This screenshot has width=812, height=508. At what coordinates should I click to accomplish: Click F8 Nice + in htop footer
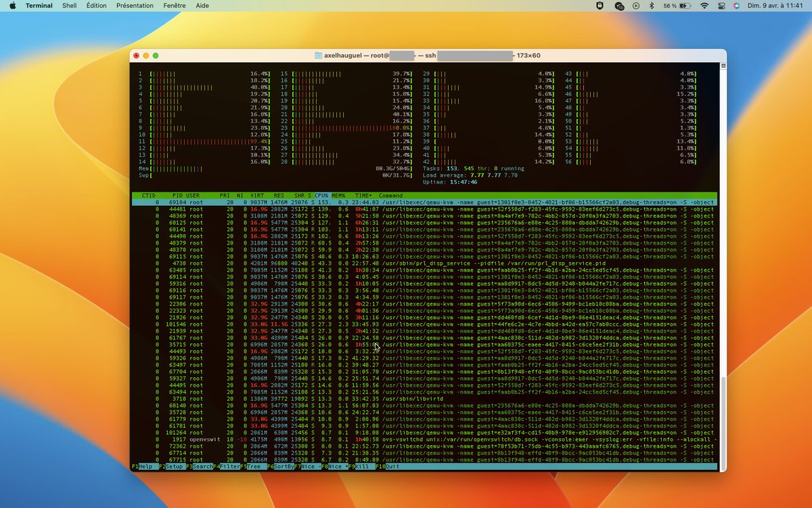pos(336,466)
